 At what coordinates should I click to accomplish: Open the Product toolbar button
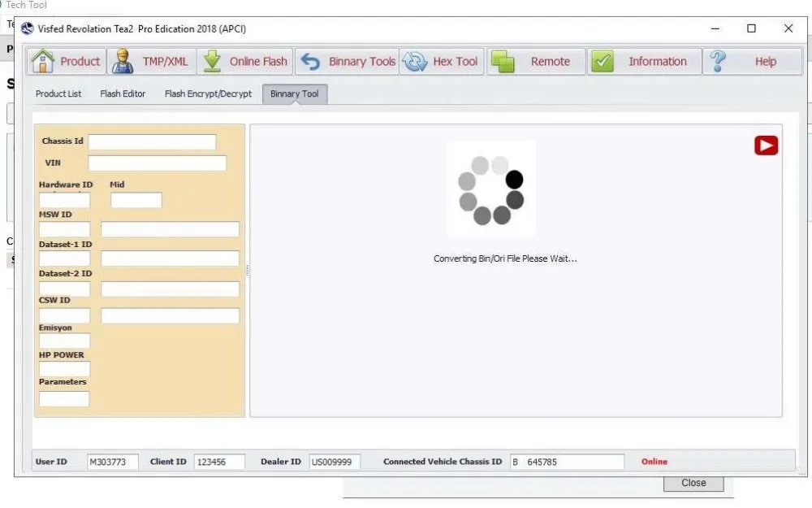click(67, 61)
